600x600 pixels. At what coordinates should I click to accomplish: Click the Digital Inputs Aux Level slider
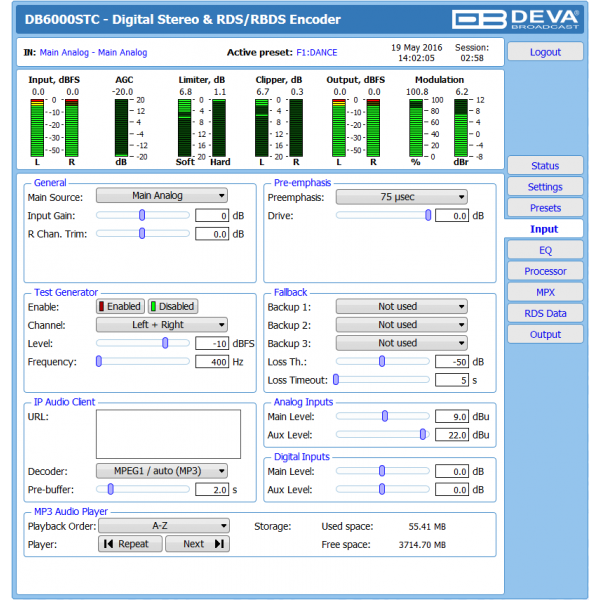click(x=383, y=489)
